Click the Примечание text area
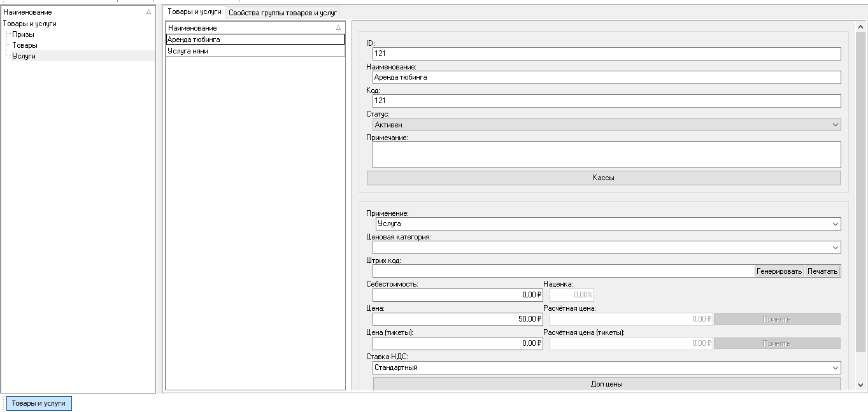The height and width of the screenshot is (412, 868). coord(606,155)
